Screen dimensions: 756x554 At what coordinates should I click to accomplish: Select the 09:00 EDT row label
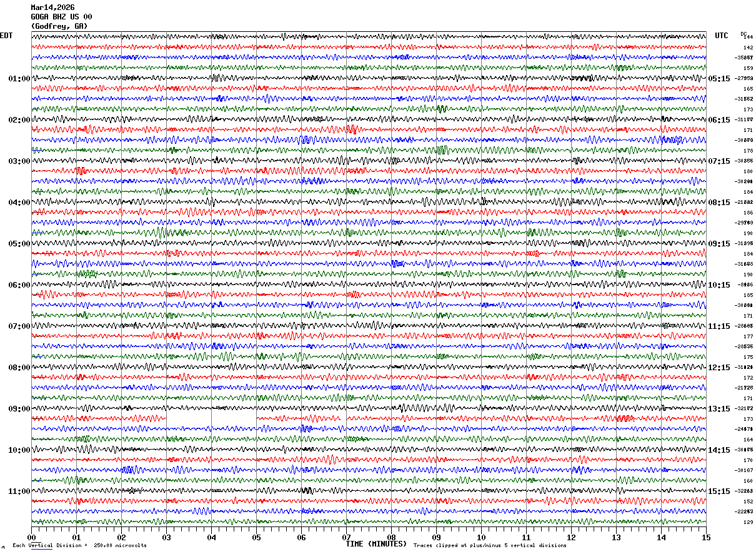click(x=19, y=409)
